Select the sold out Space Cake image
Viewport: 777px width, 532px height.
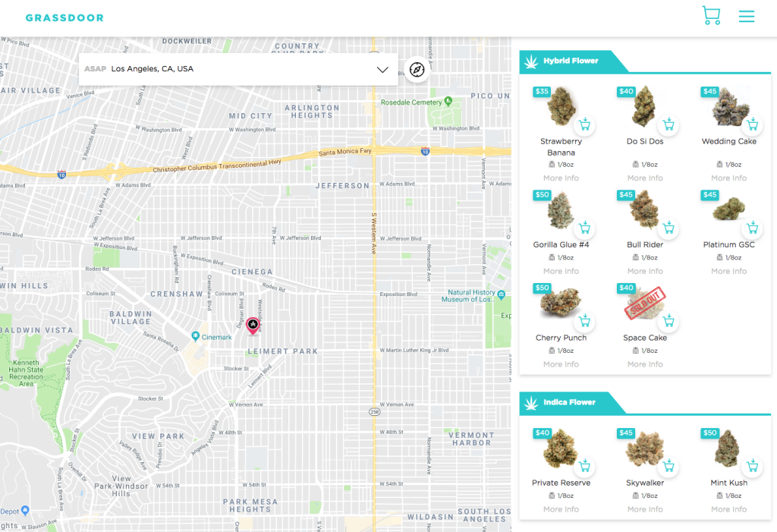point(645,302)
